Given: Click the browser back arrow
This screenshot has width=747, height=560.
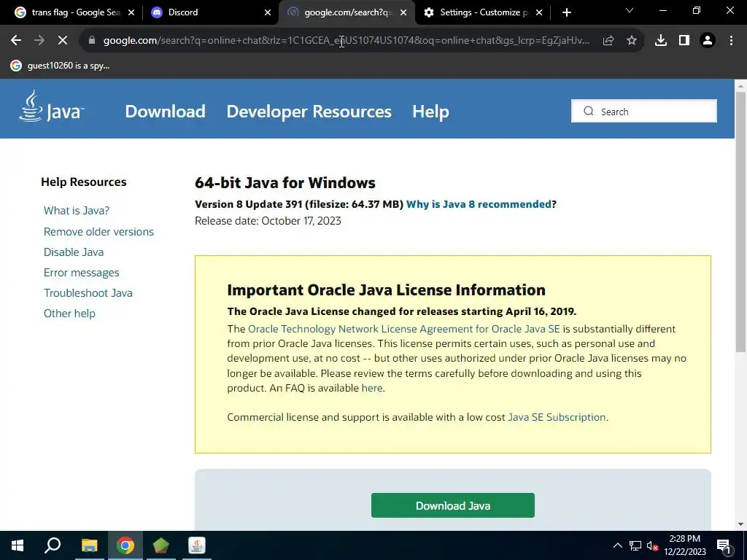Looking at the screenshot, I should pyautogui.click(x=16, y=41).
